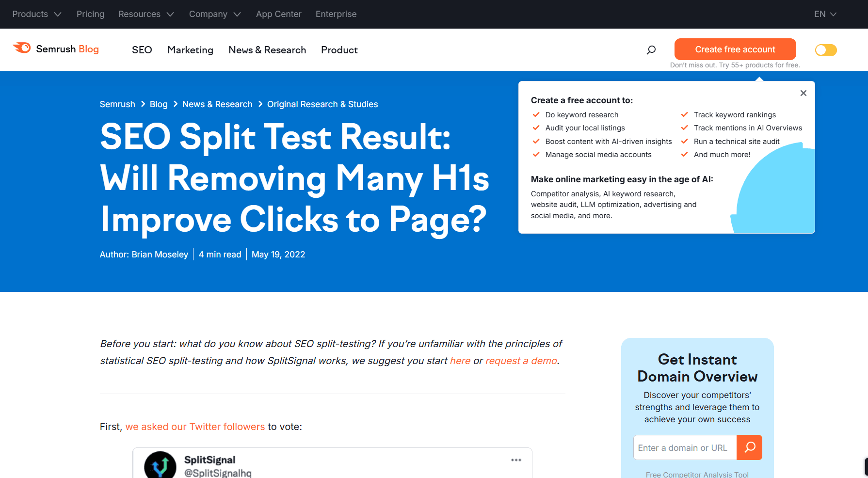This screenshot has width=868, height=478.
Task: Navigate to News & Research
Action: coord(267,50)
